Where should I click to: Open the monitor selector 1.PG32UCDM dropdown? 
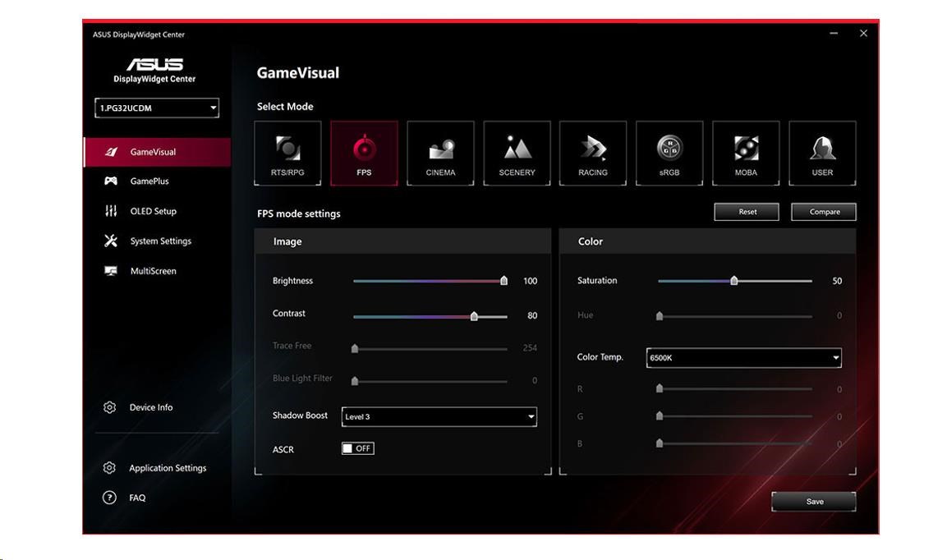[157, 108]
